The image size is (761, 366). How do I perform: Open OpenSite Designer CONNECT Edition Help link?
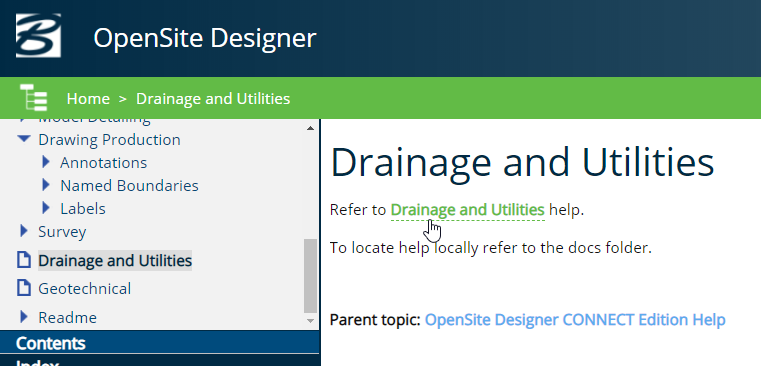(575, 320)
